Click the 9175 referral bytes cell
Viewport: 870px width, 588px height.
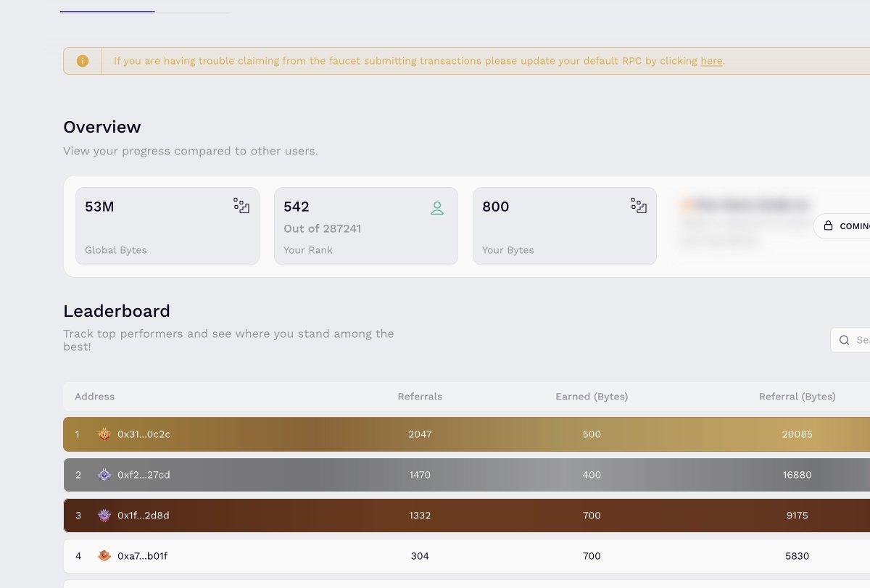(797, 515)
